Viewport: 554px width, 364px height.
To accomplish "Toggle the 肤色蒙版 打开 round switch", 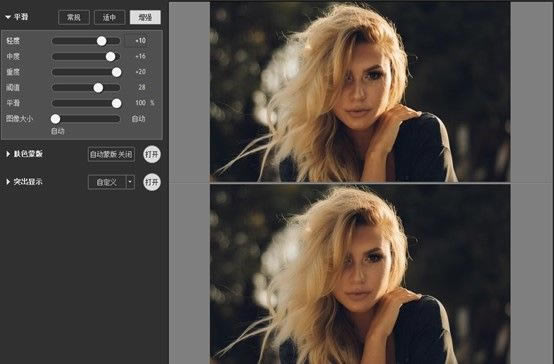I will tap(152, 154).
